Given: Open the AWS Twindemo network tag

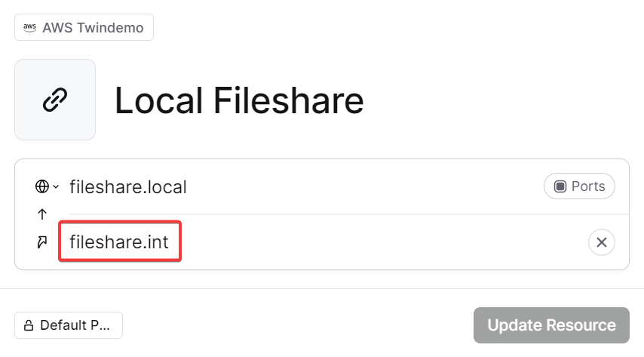Looking at the screenshot, I should [x=84, y=28].
